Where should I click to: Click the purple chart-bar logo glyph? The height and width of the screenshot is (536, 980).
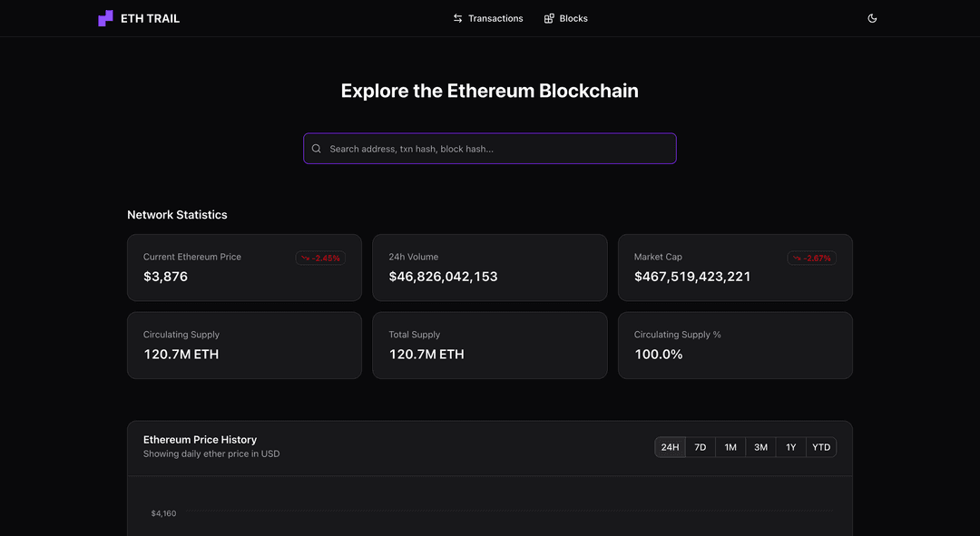[104, 17]
